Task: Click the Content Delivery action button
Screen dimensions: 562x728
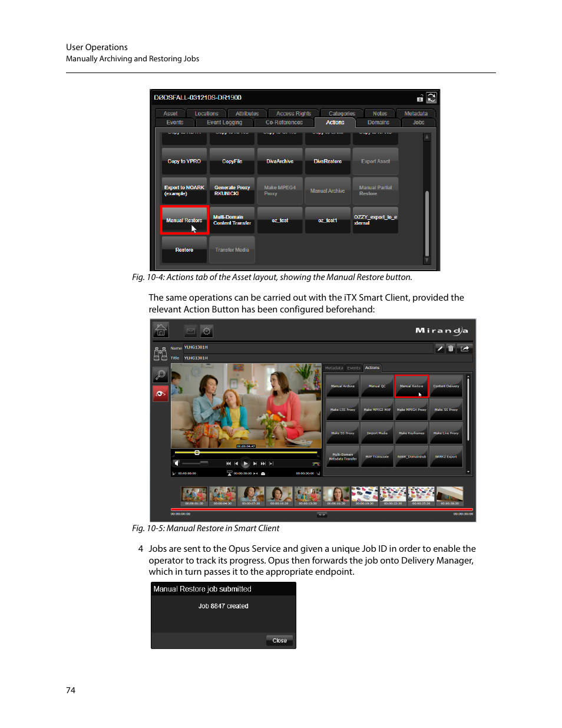Action: [x=446, y=386]
